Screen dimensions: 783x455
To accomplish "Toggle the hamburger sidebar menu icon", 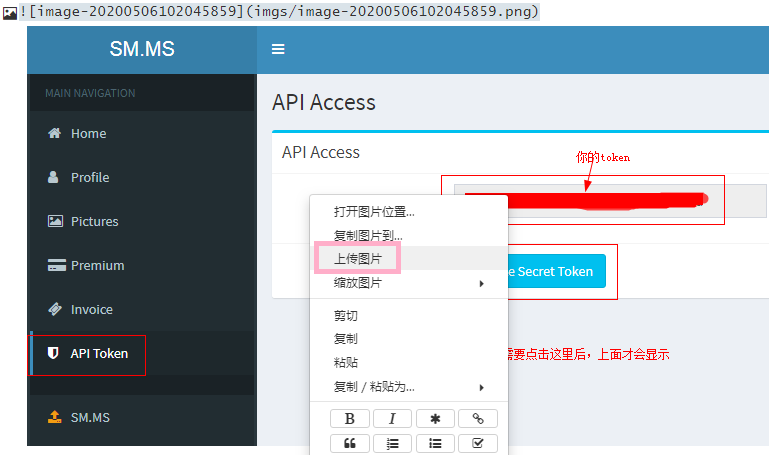I will tap(278, 49).
